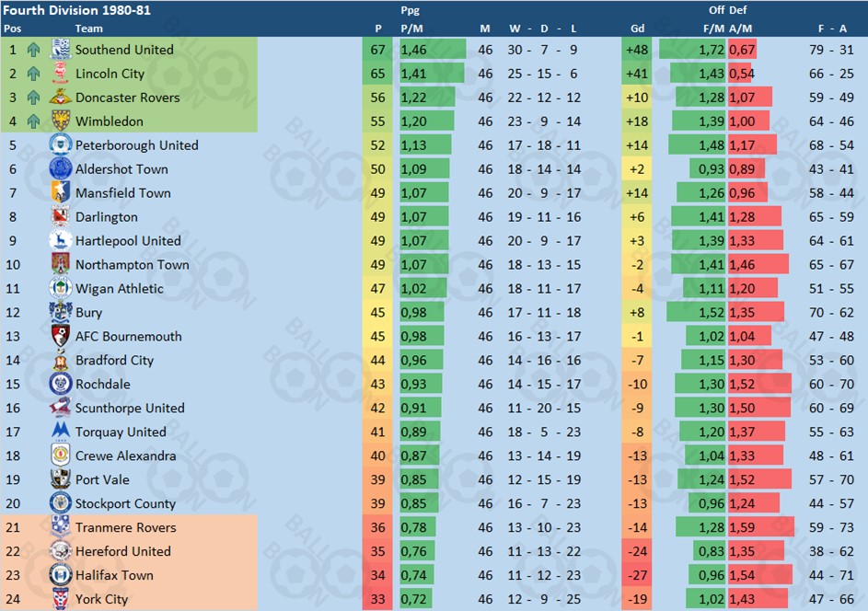Viewport: 868px width, 611px height.
Task: Click Southend United's 67 points cell
Action: pyautogui.click(x=377, y=50)
